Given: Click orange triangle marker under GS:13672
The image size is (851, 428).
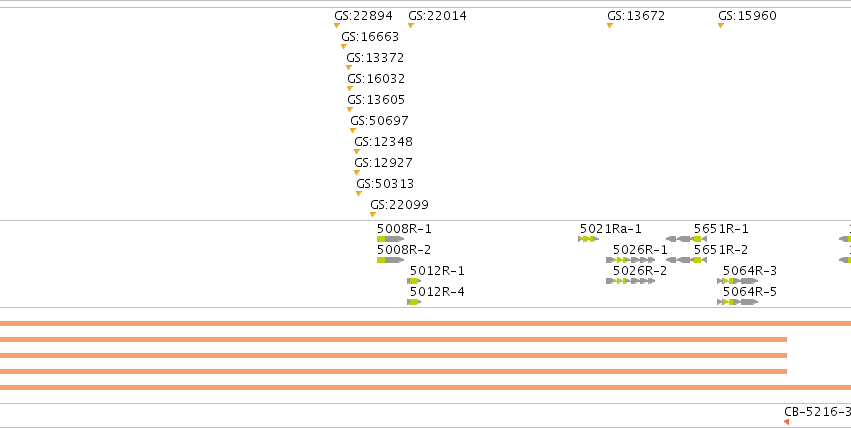Looking at the screenshot, I should (x=610, y=25).
